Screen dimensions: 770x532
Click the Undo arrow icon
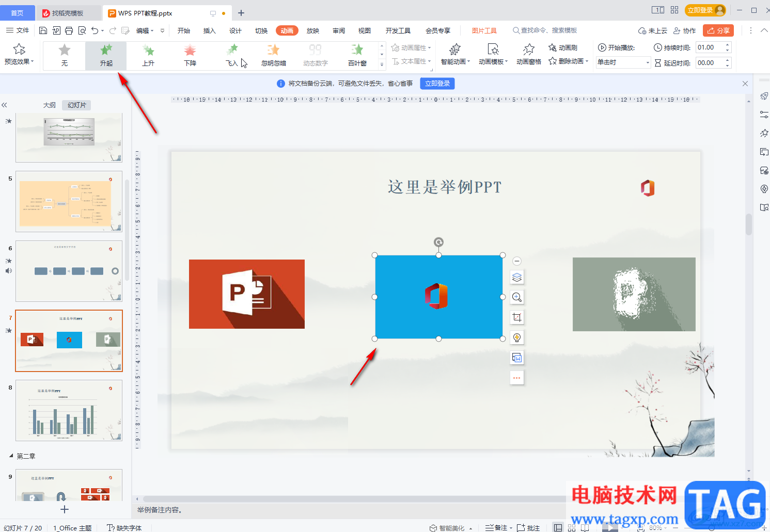(95, 30)
